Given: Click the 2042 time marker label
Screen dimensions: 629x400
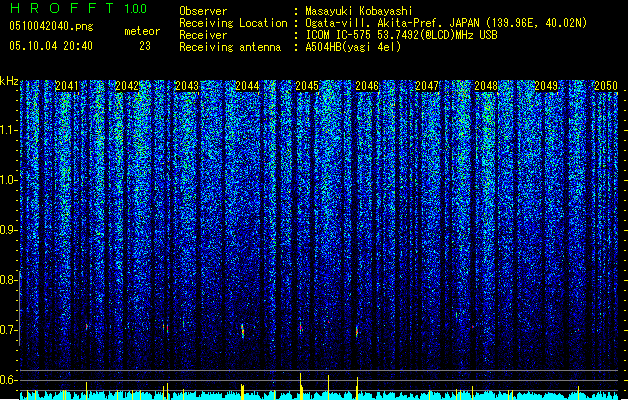Looking at the screenshot, I should click(127, 86).
